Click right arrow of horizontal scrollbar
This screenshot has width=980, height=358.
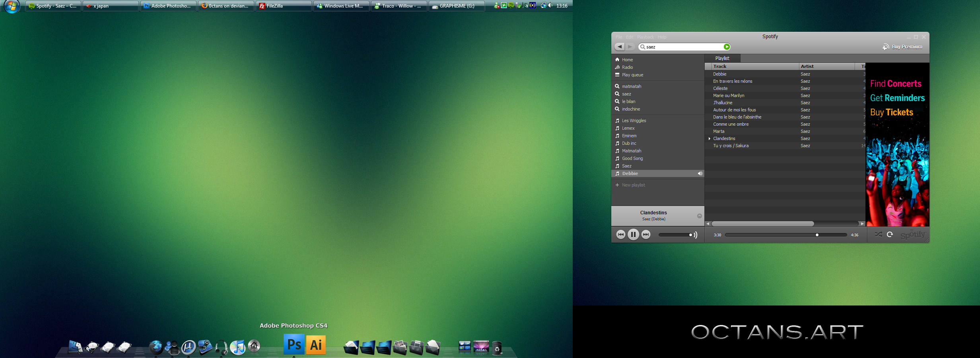862,224
